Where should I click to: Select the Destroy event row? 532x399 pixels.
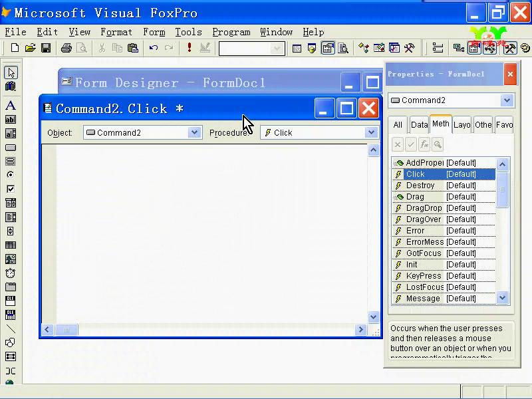(x=444, y=186)
